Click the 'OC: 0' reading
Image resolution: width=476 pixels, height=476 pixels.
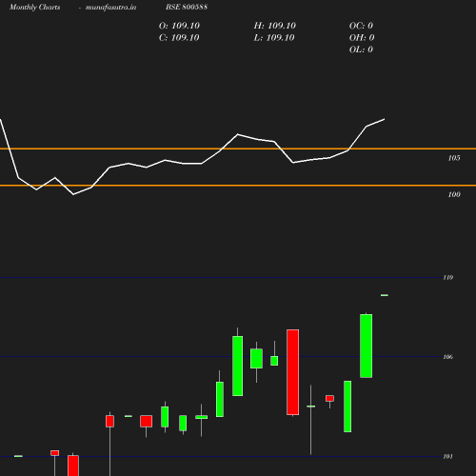(x=361, y=26)
